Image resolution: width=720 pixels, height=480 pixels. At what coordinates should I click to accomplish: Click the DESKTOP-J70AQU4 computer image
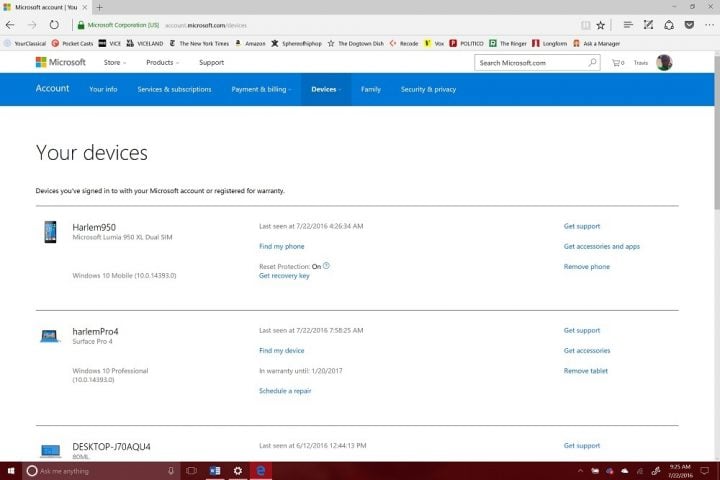51,451
